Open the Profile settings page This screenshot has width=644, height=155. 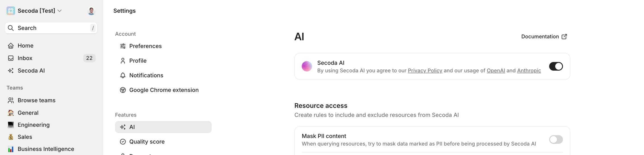[x=138, y=61]
